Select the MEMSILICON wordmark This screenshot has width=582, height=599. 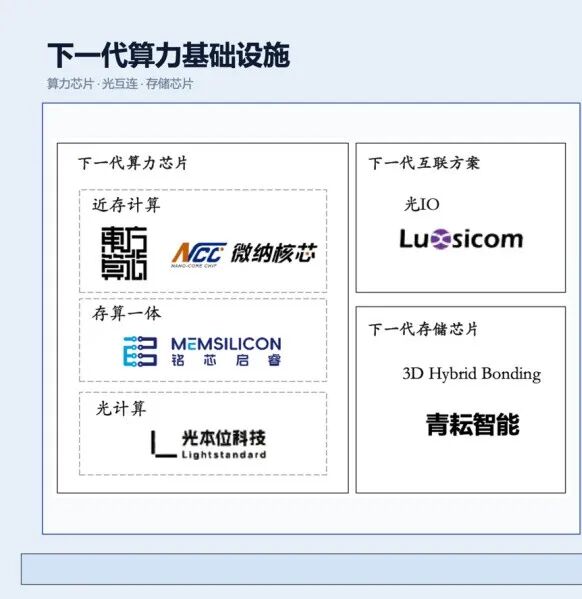tap(226, 344)
